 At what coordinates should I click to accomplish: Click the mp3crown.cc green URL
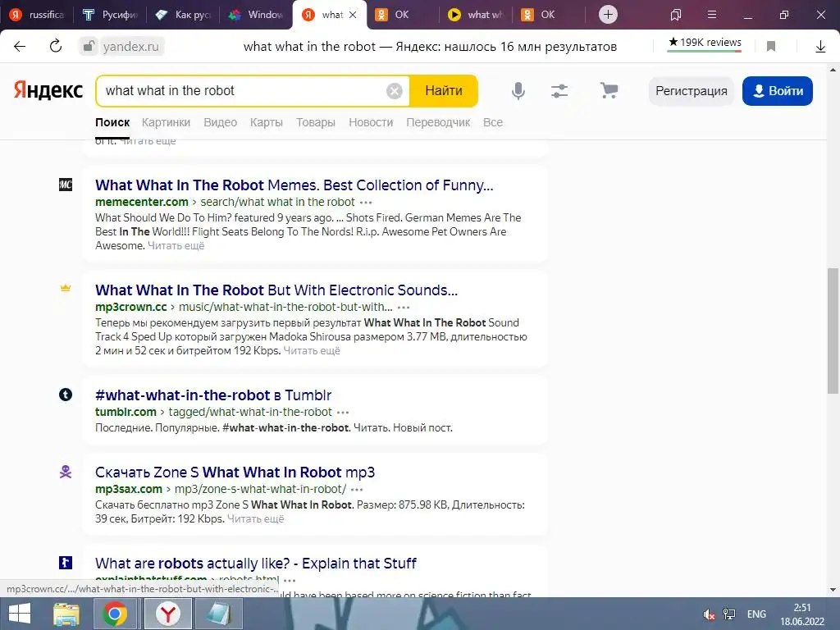pos(131,307)
